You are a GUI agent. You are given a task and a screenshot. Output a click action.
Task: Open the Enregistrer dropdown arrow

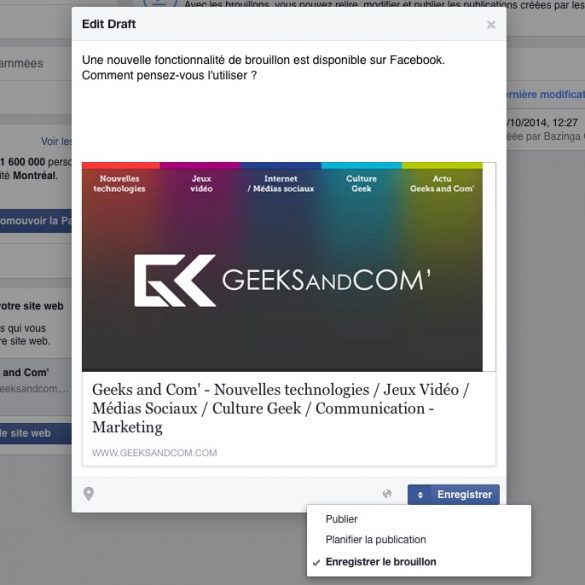tap(420, 495)
